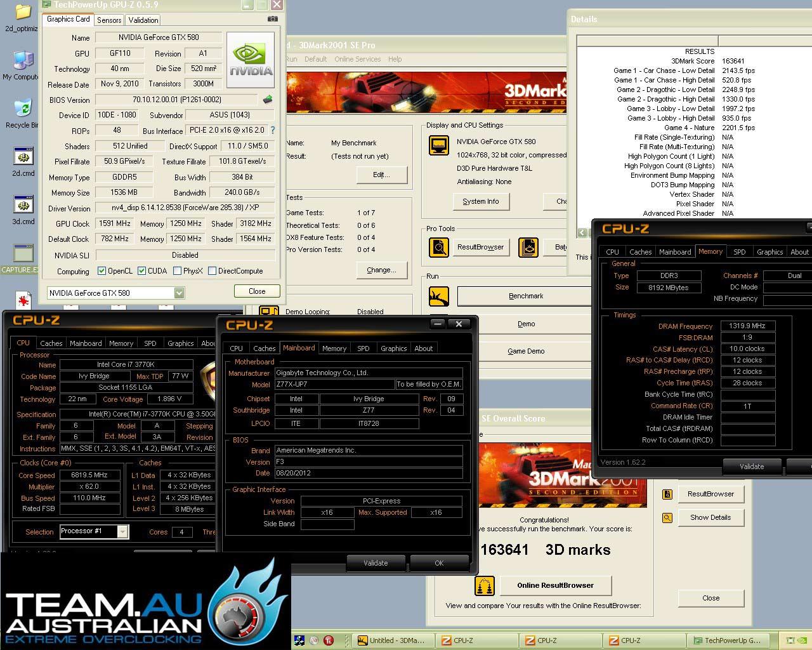The image size is (812, 650).
Task: Click the Online ResultBrowser tree icon
Action: pos(484,585)
